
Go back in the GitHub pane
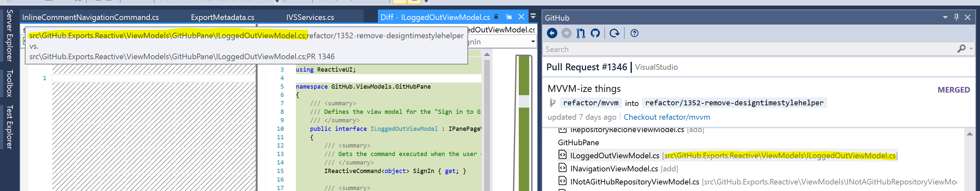coord(552,33)
